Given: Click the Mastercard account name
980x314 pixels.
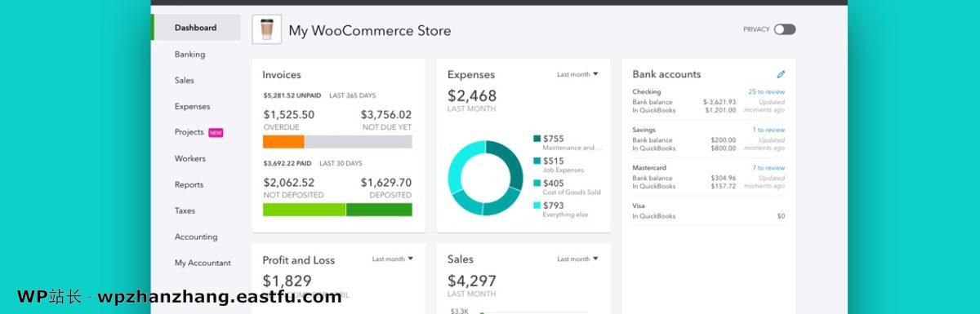Looking at the screenshot, I should (649, 168).
